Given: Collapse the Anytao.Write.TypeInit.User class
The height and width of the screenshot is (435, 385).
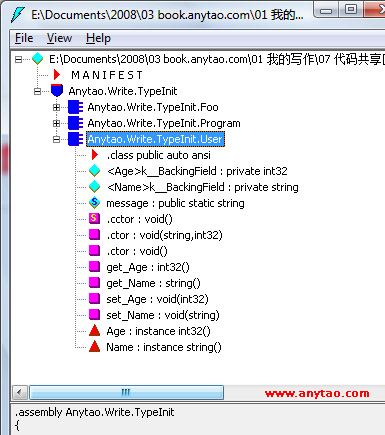Looking at the screenshot, I should tap(56, 139).
